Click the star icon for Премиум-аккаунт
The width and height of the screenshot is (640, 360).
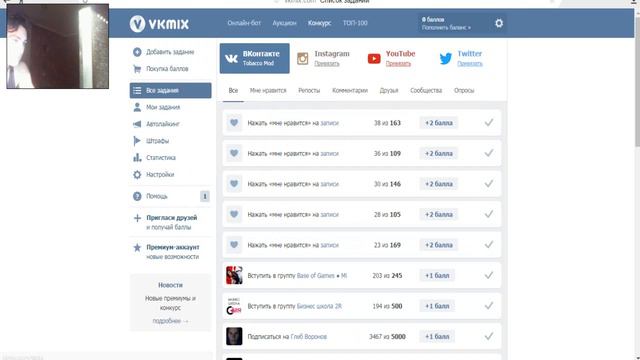(137, 247)
